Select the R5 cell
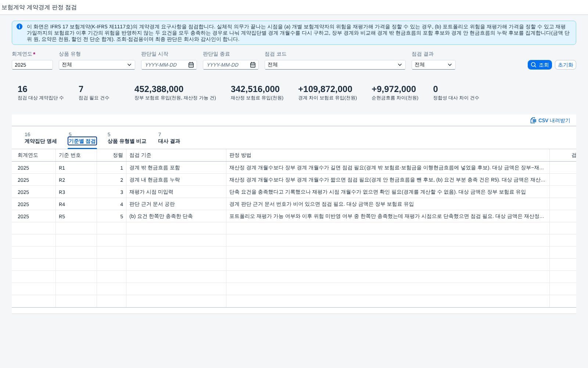This screenshot has height=368, width=588. [x=76, y=216]
